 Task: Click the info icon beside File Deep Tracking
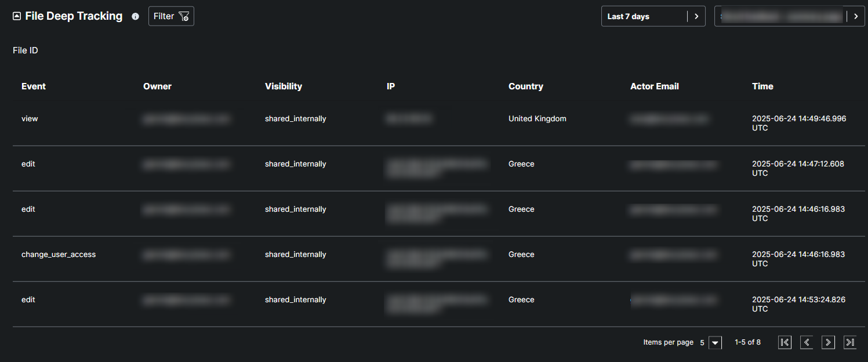tap(135, 16)
